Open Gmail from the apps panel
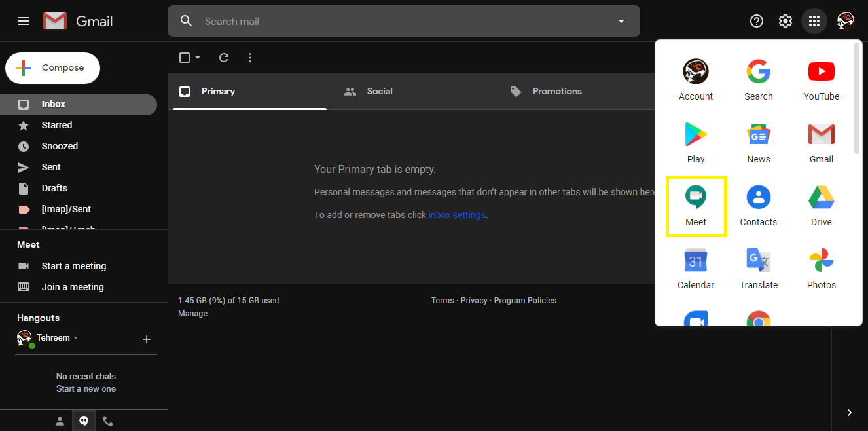Screen dimensions: 868x431 [x=822, y=143]
